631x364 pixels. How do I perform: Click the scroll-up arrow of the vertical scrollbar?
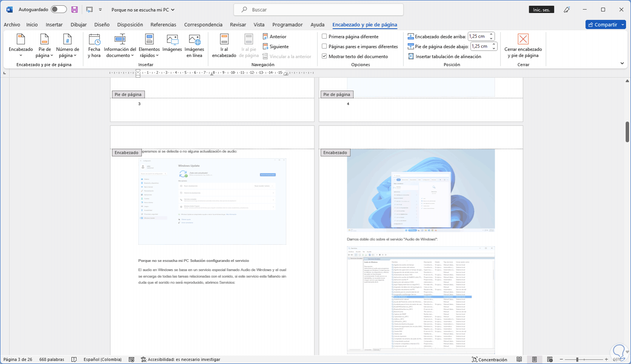tap(627, 81)
